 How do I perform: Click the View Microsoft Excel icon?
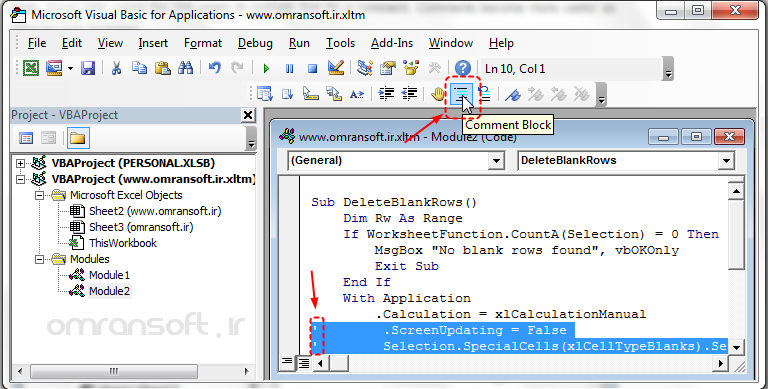pos(31,68)
